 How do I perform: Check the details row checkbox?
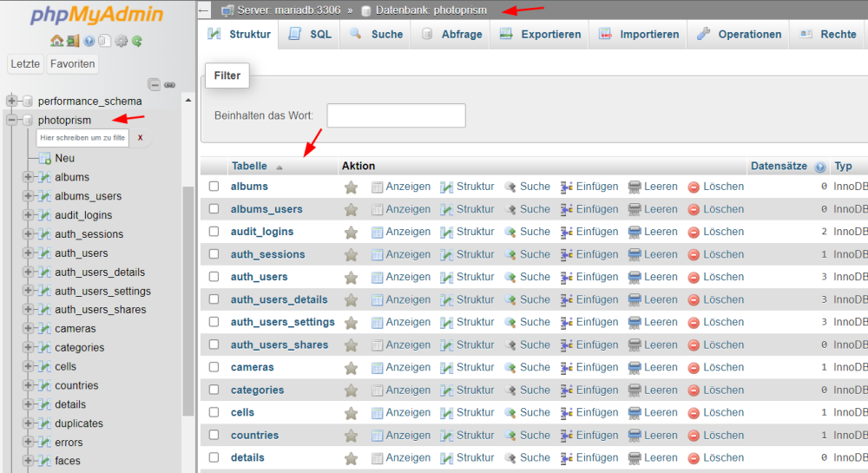214,457
